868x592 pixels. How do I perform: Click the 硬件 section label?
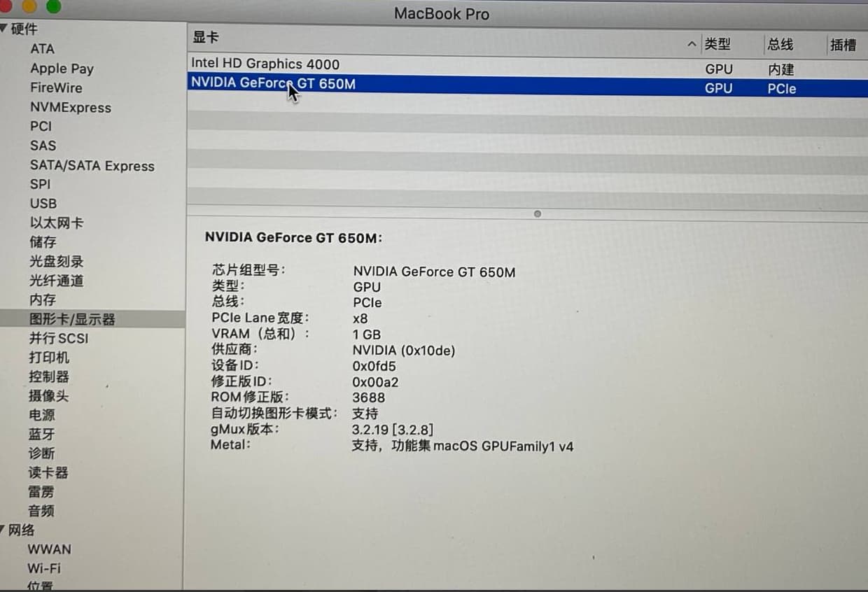pyautogui.click(x=24, y=29)
